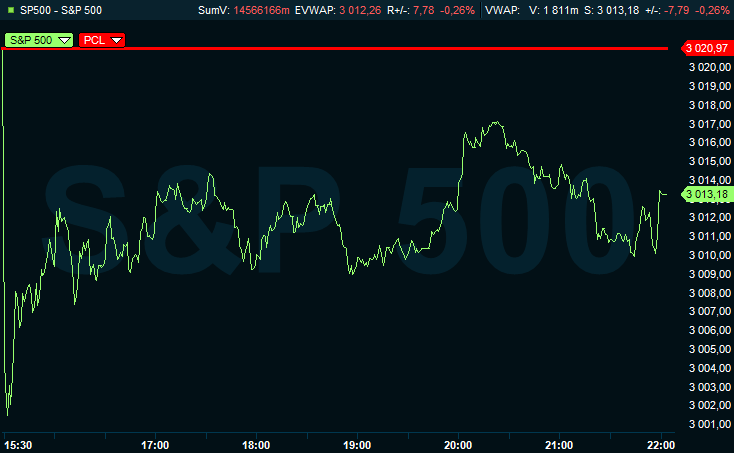The width and height of the screenshot is (734, 453).
Task: Click the red 3 020,97 PCL price tag
Action: [x=706, y=48]
